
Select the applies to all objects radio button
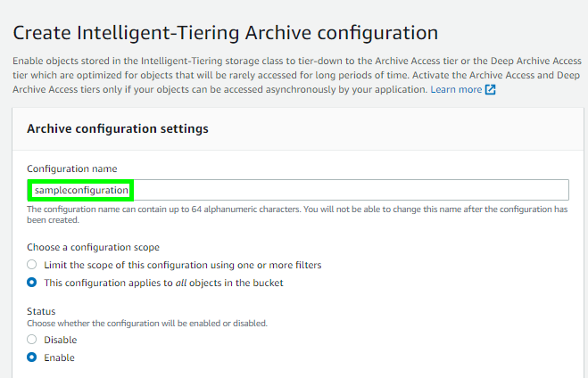coord(32,283)
